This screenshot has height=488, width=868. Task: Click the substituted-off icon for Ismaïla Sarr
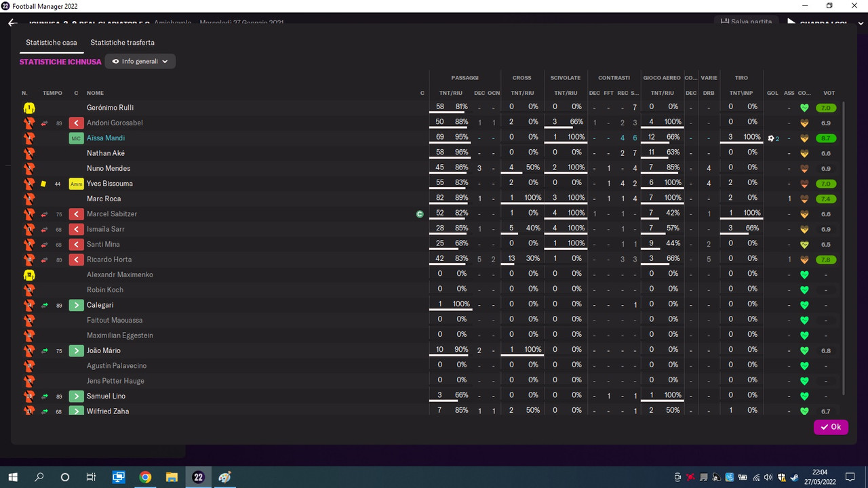[77, 229]
